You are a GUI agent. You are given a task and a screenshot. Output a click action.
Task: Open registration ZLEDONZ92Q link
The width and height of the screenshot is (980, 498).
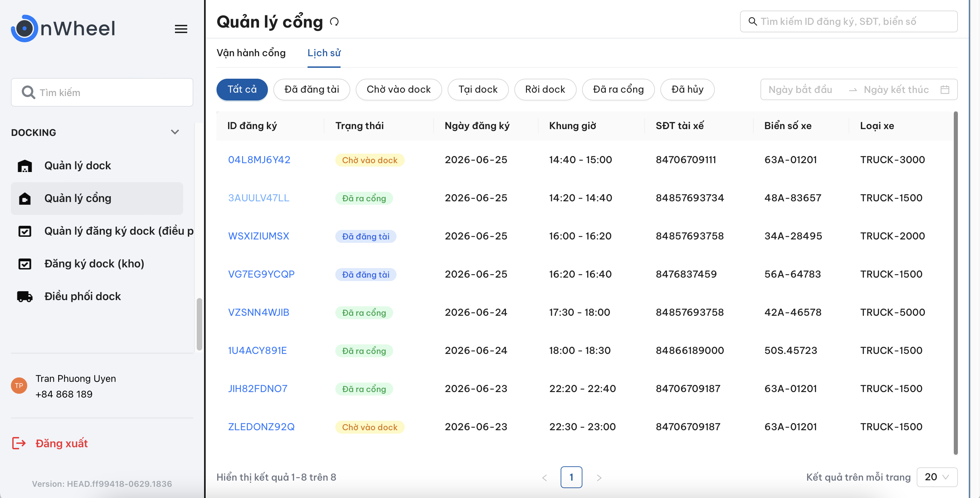pyautogui.click(x=261, y=427)
